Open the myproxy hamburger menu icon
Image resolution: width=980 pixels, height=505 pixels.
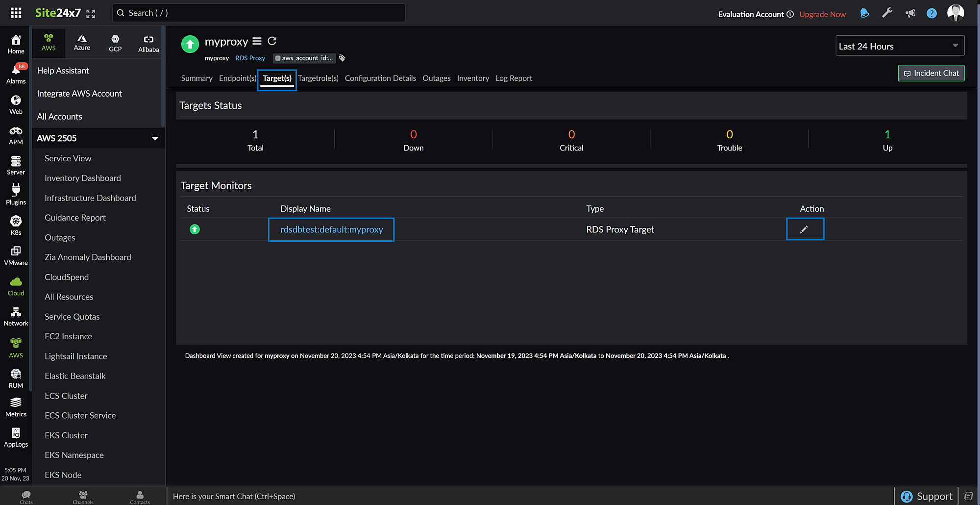(x=257, y=41)
